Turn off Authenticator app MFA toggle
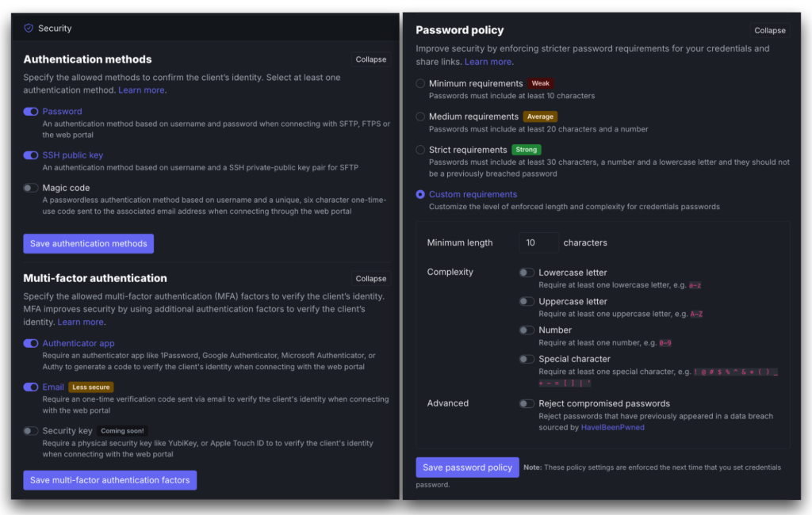Screen dimensions: 812x515 click(31, 343)
